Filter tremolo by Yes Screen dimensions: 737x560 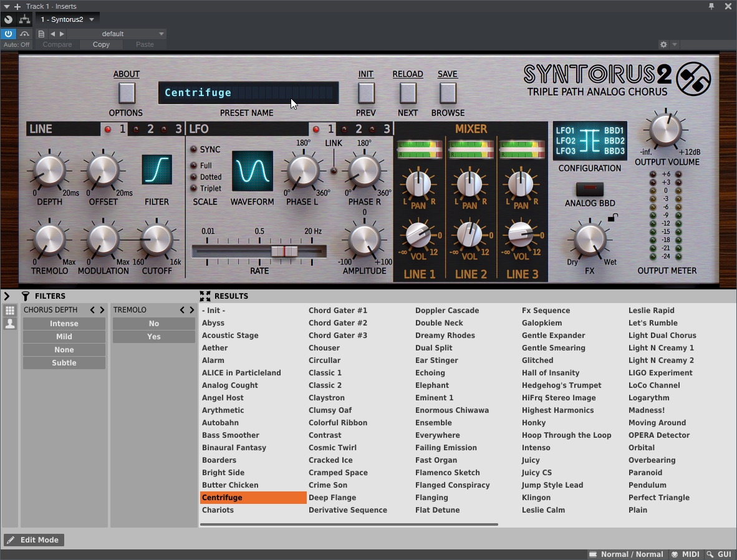pos(154,337)
